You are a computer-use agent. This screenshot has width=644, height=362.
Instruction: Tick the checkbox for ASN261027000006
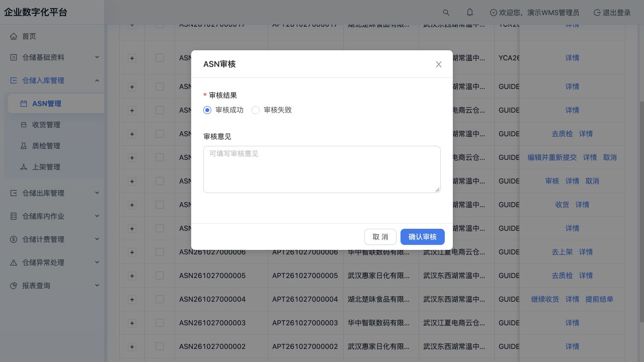click(159, 252)
